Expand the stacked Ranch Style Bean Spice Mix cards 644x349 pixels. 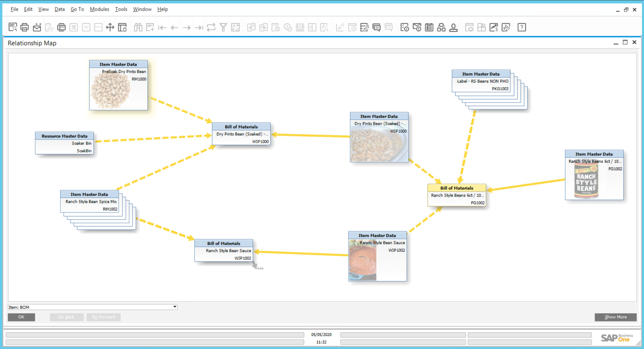pyautogui.click(x=90, y=201)
